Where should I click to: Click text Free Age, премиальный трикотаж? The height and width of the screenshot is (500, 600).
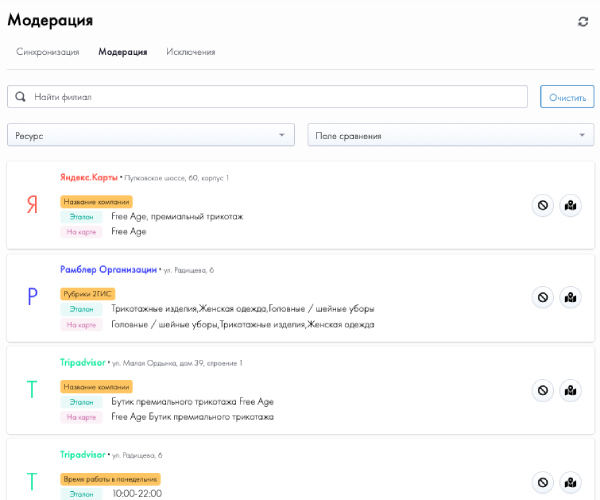[x=177, y=217]
